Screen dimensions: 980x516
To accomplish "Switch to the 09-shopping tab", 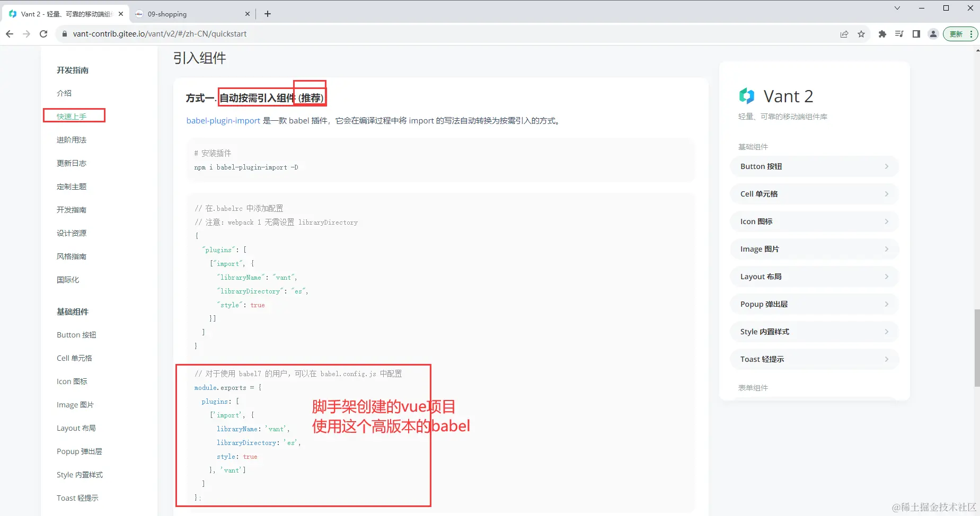I will point(192,14).
